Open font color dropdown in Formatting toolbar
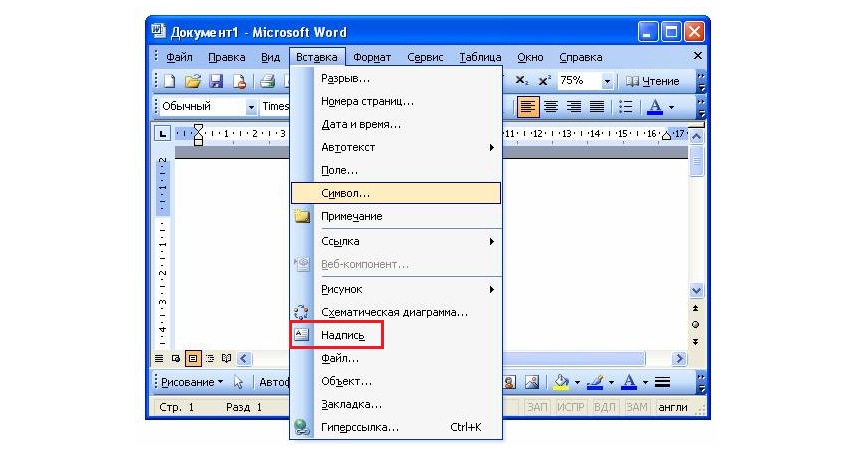This screenshot has width=842, height=452. coord(671,107)
